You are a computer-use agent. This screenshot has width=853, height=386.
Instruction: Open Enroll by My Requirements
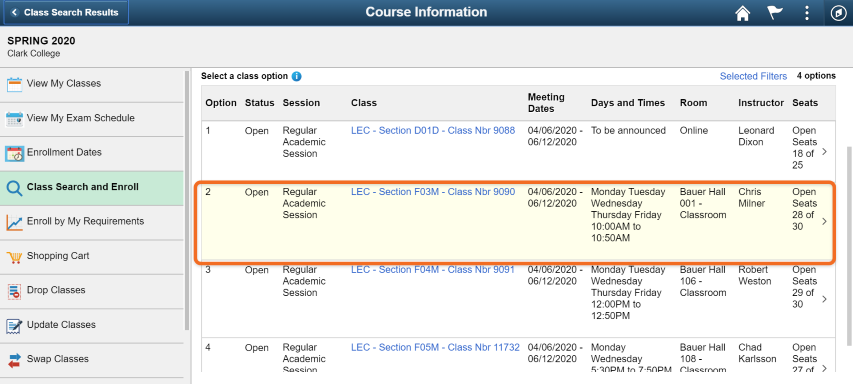92,222
